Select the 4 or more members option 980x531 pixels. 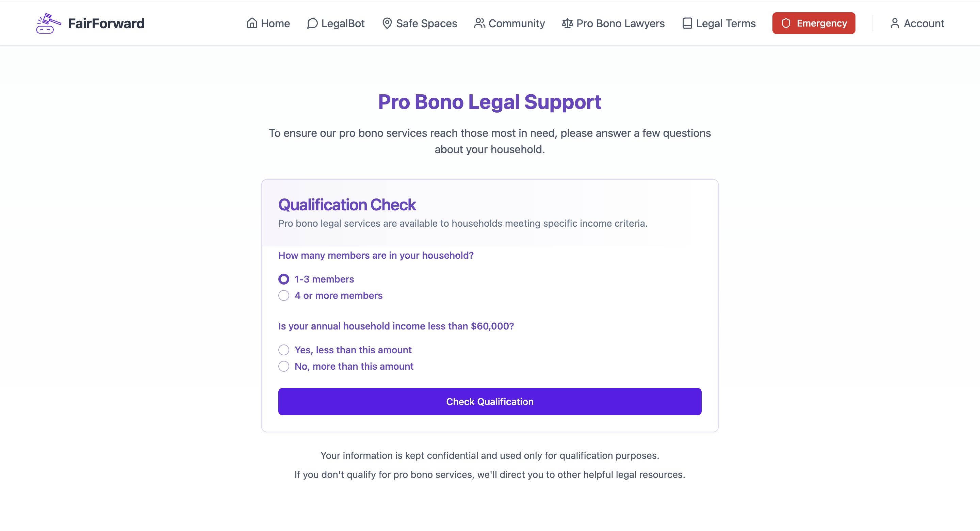(x=284, y=295)
